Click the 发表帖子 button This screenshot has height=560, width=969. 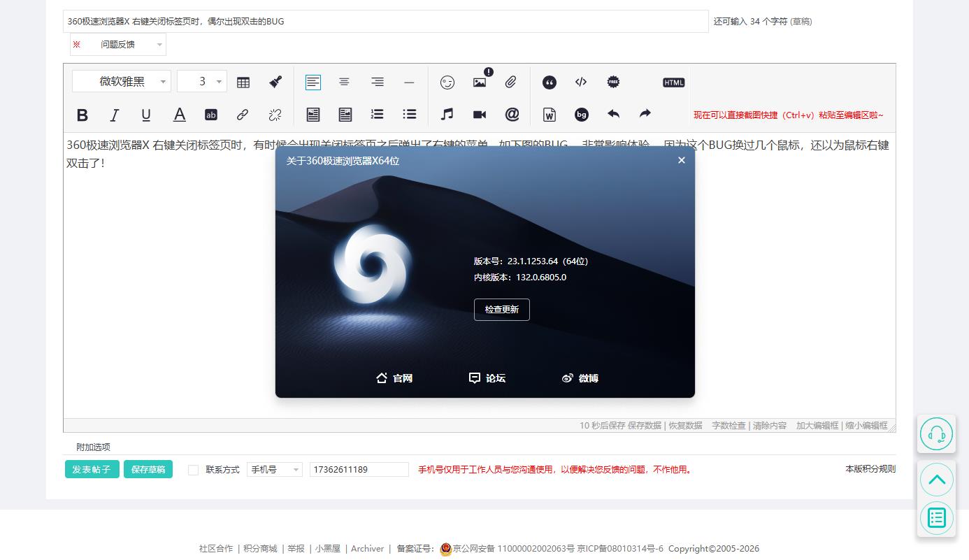(x=92, y=469)
